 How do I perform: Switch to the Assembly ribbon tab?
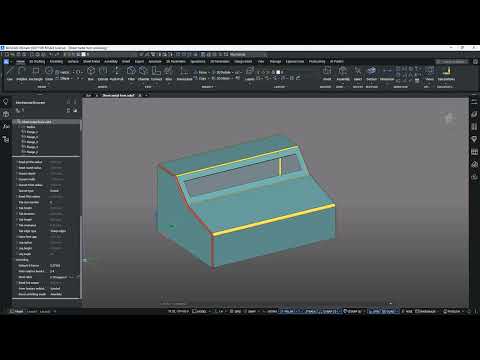pyautogui.click(x=111, y=62)
